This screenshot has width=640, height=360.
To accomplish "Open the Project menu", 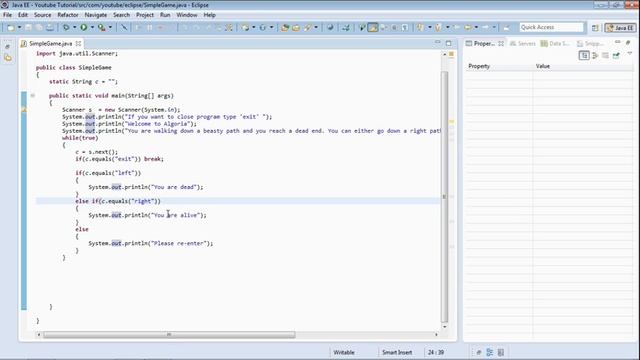I will pyautogui.click(x=145, y=15).
